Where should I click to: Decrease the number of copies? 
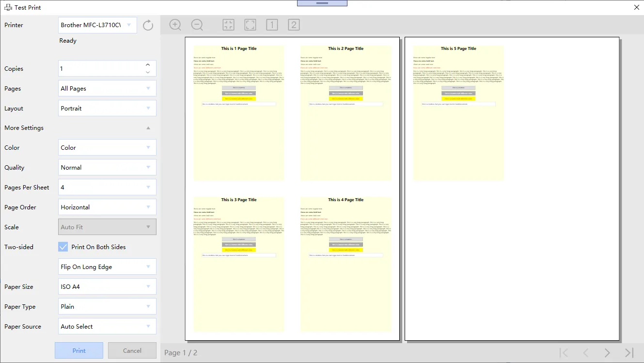tap(148, 72)
